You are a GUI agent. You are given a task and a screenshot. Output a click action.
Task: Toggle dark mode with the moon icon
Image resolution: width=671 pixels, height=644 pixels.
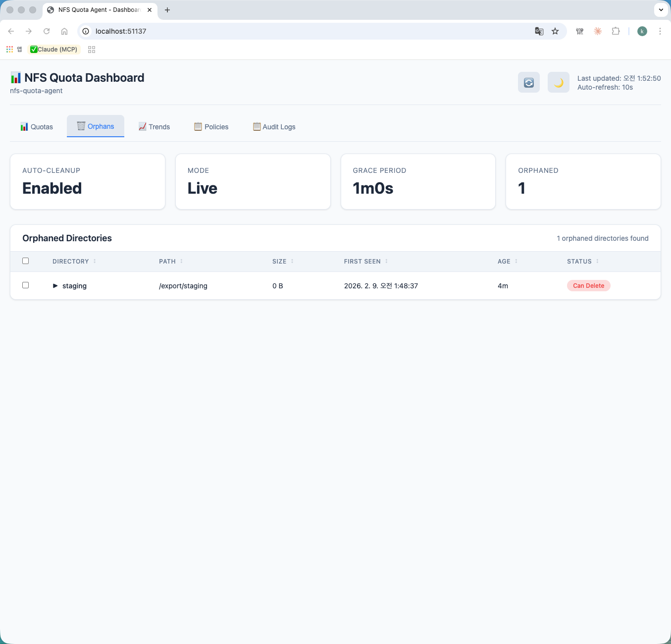[558, 83]
